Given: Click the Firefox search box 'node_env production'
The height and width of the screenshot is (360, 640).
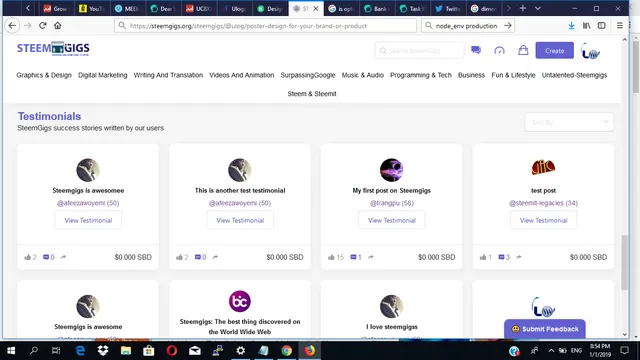Looking at the screenshot, I should (x=468, y=26).
